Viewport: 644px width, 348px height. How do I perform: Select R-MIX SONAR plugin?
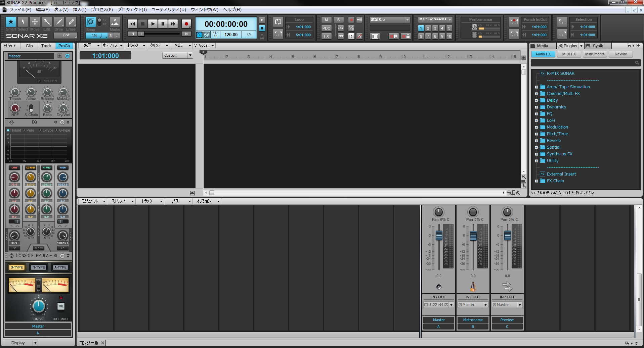(x=560, y=73)
